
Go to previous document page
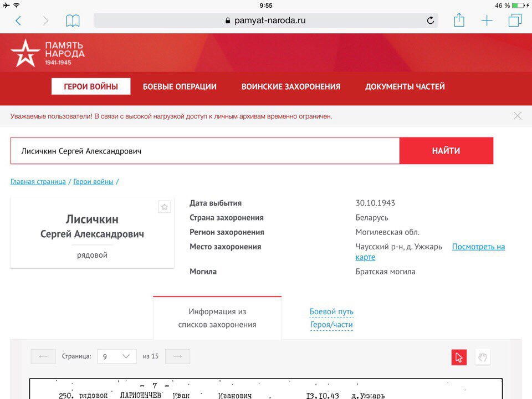click(x=43, y=356)
